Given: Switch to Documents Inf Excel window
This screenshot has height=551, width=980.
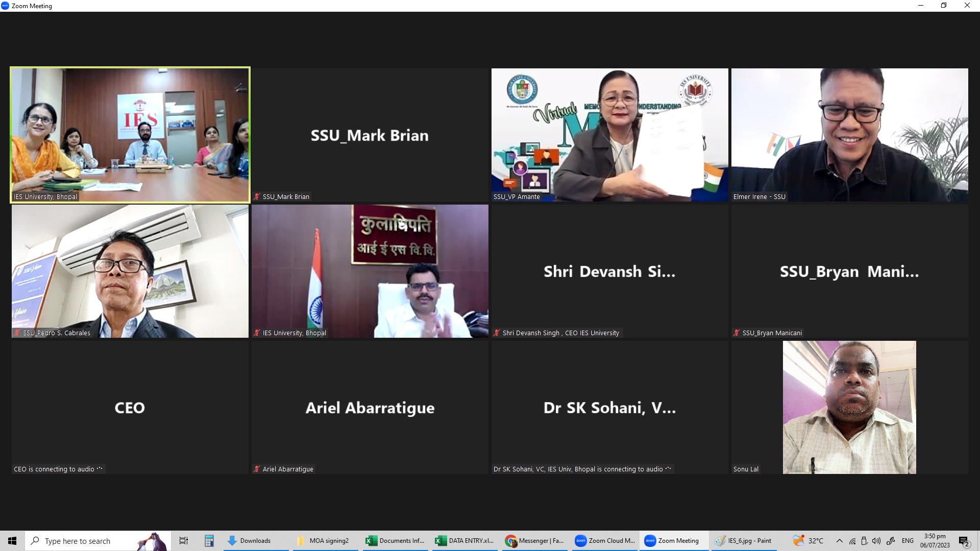Looking at the screenshot, I should (396, 541).
